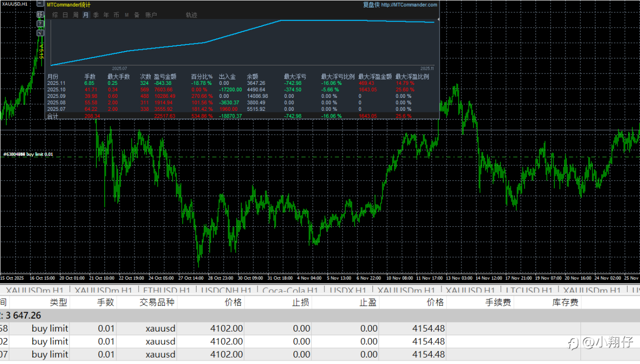Open the 账户 account tab
Image resolution: width=640 pixels, height=364 pixels.
click(151, 15)
